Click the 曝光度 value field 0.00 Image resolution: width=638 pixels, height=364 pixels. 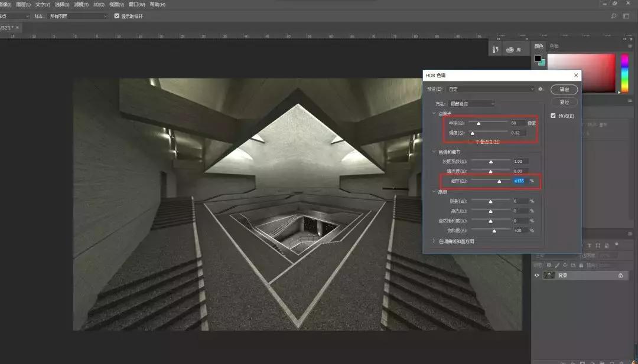(521, 172)
